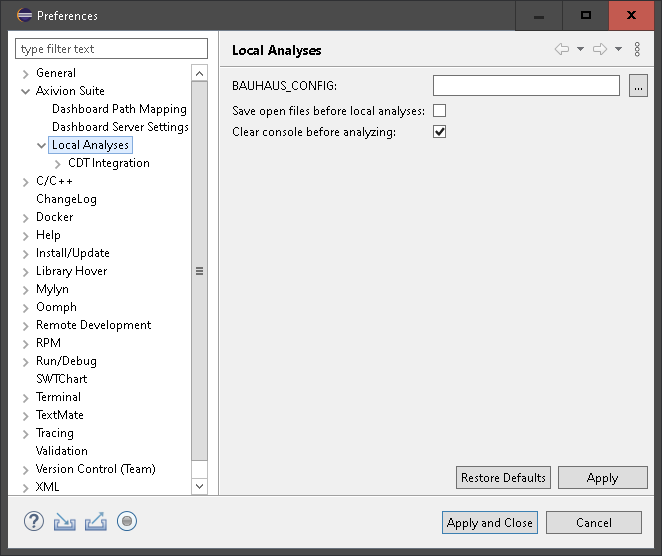Viewport: 662px width, 556px height.
Task: Expand the Mylyn node
Action: tap(26, 290)
